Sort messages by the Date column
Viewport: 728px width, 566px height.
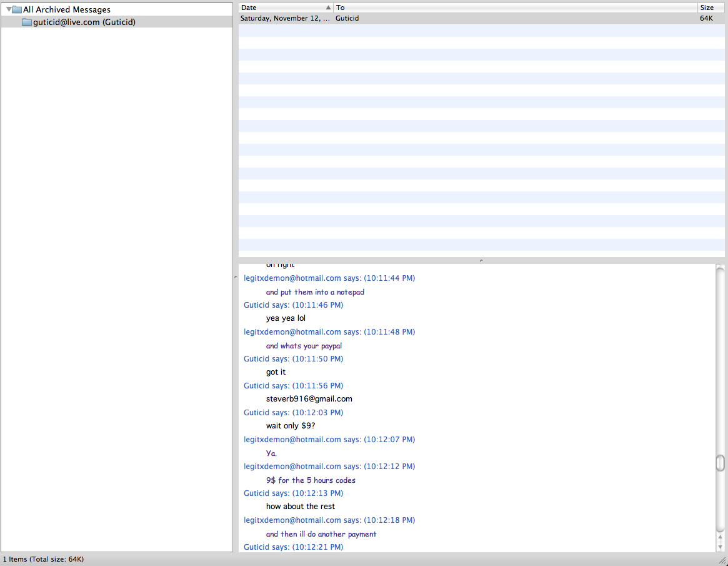(286, 8)
